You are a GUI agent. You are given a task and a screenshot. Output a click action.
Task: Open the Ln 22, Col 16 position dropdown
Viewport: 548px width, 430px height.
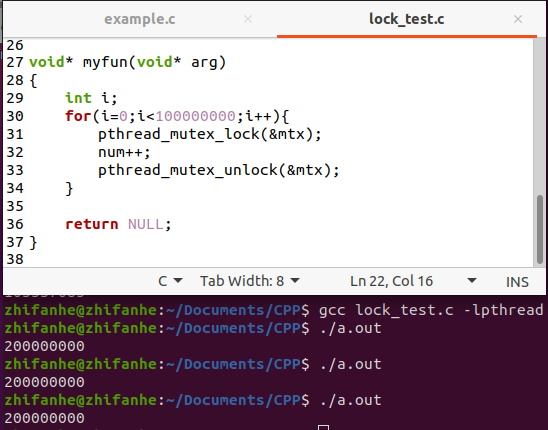click(x=413, y=281)
